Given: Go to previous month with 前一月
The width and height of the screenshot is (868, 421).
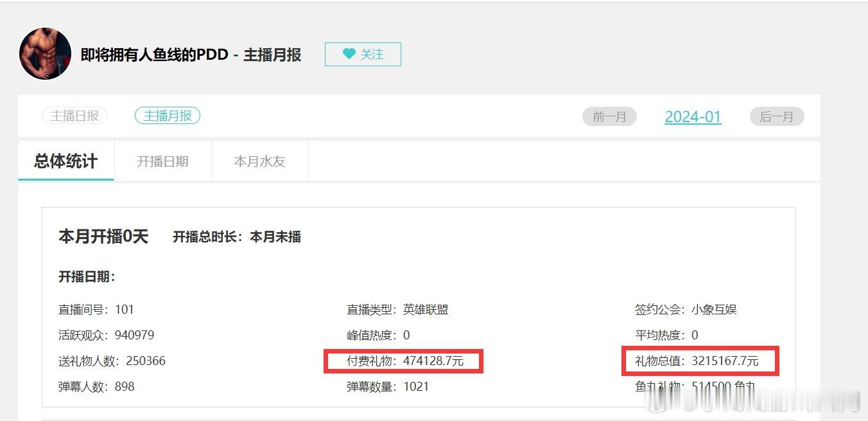Looking at the screenshot, I should (x=609, y=116).
